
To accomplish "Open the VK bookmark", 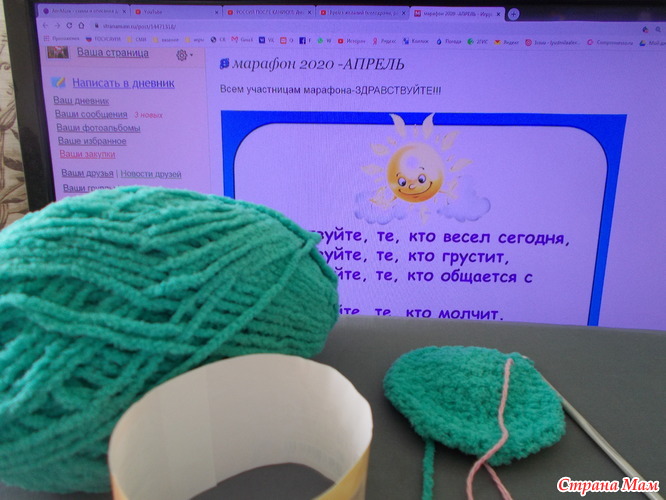I will [267, 40].
